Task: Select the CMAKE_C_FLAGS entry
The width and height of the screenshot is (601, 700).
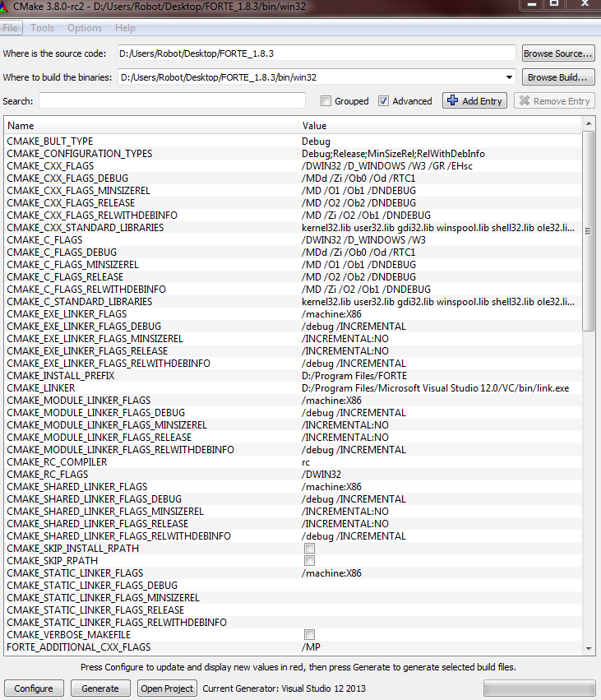Action: click(x=44, y=240)
